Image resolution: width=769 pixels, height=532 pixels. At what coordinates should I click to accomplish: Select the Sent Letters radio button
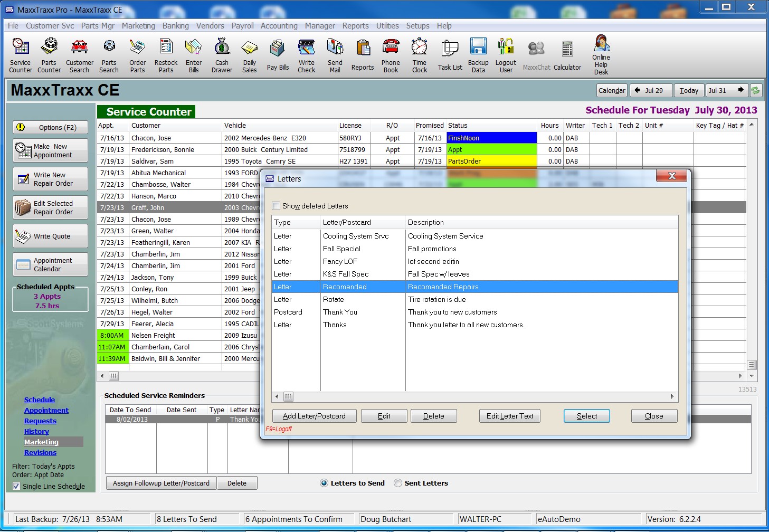pos(398,483)
